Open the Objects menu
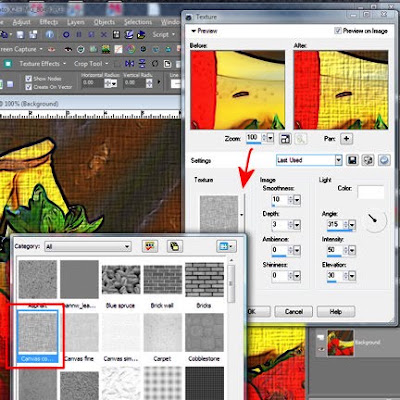The height and width of the screenshot is (400, 400). pyautogui.click(x=104, y=22)
